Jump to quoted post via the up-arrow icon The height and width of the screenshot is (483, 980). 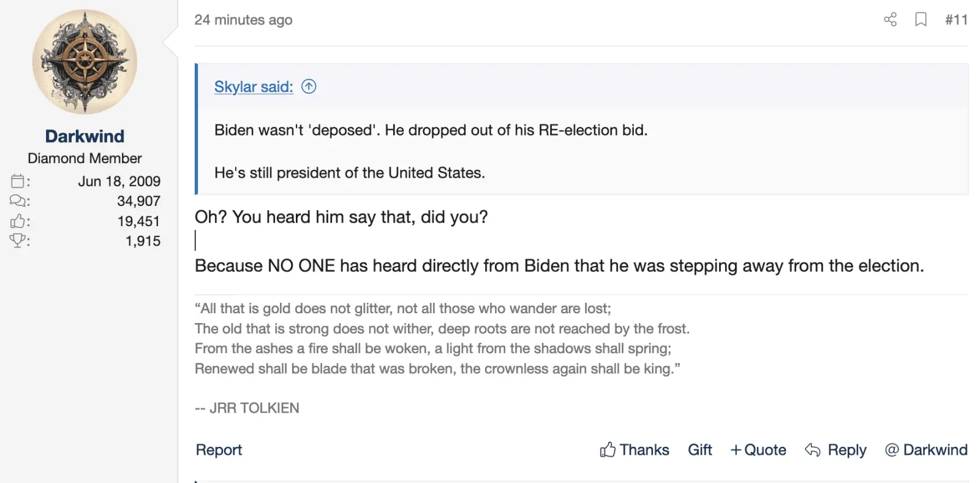pyautogui.click(x=309, y=86)
